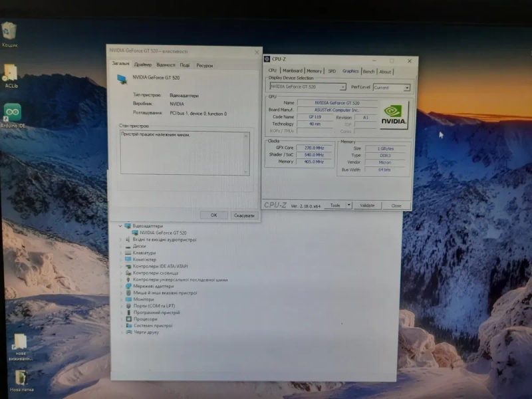Click the Контролери сховища storage icon
This screenshot has height=399, width=532.
(128, 273)
